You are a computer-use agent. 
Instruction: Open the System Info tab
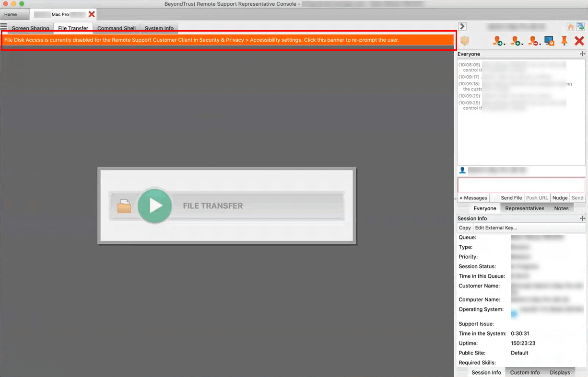[x=159, y=28]
